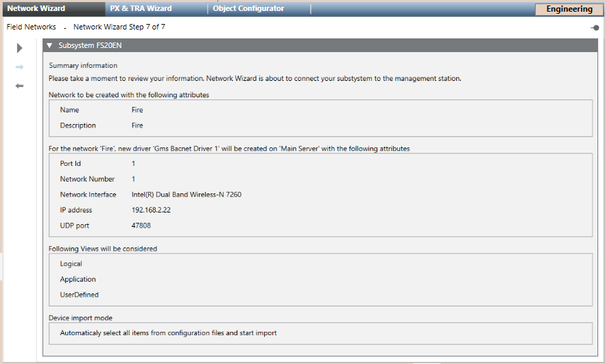Click the Engineering mode button
Viewport: 605px width, 364px height.
(569, 10)
